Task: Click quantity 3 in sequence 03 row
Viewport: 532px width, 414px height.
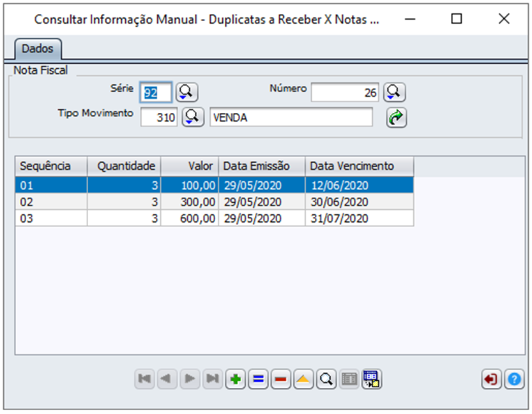Action: pos(124,218)
